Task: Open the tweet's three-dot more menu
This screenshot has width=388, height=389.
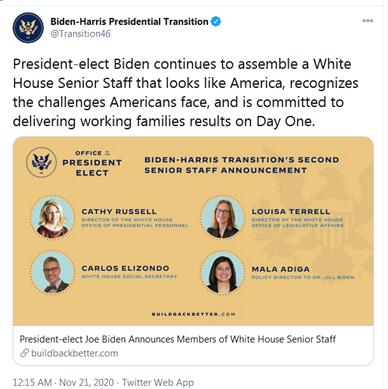Action: (367, 21)
